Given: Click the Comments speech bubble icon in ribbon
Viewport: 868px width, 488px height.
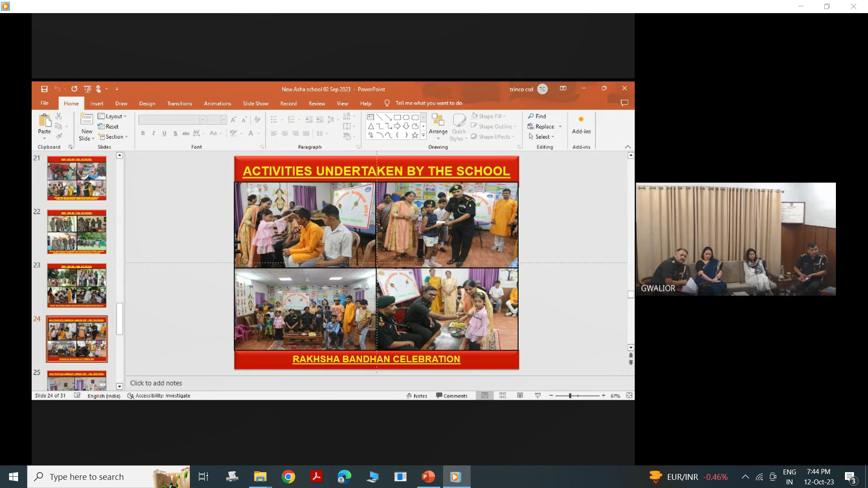Looking at the screenshot, I should tap(624, 103).
